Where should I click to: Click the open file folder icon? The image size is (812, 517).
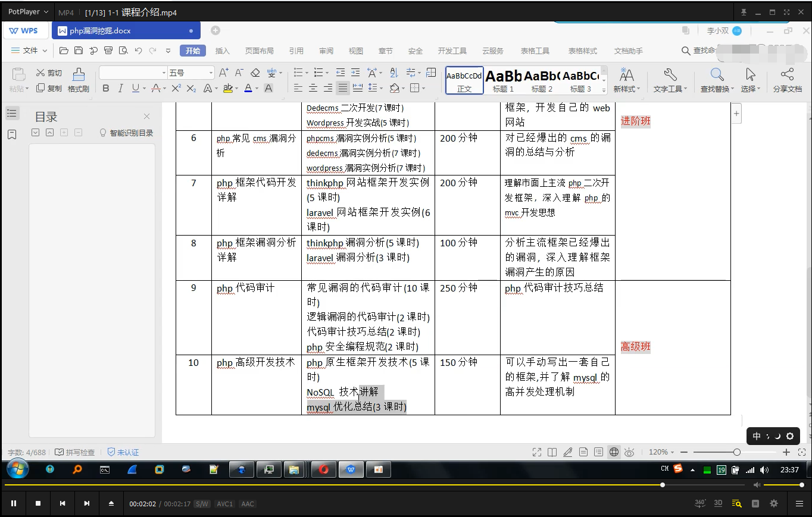64,51
